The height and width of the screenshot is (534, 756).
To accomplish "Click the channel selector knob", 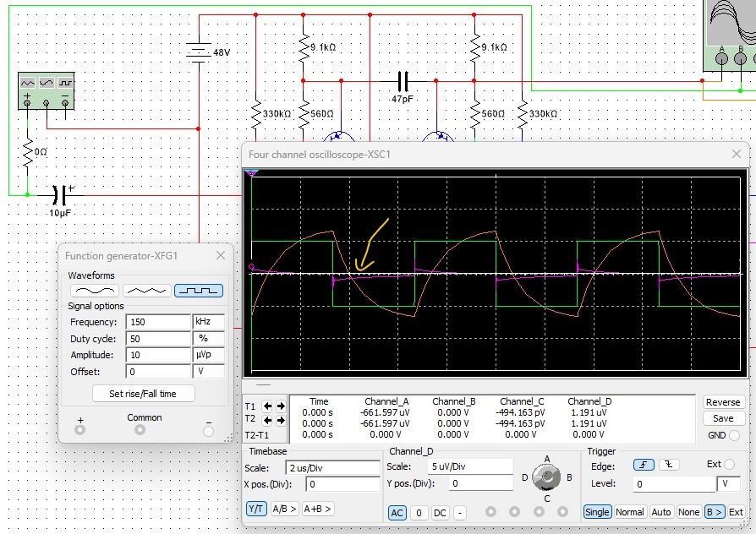I will tap(546, 477).
